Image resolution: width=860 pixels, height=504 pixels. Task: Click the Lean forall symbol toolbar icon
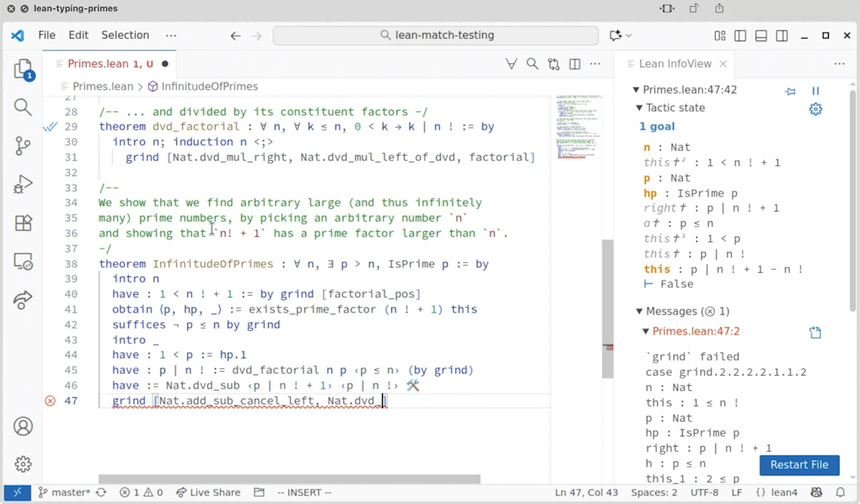[x=511, y=64]
